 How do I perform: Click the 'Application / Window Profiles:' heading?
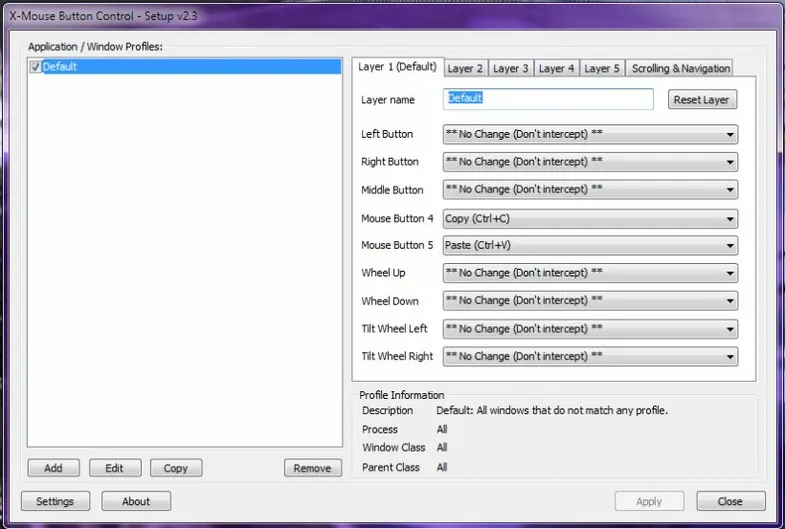click(x=95, y=47)
